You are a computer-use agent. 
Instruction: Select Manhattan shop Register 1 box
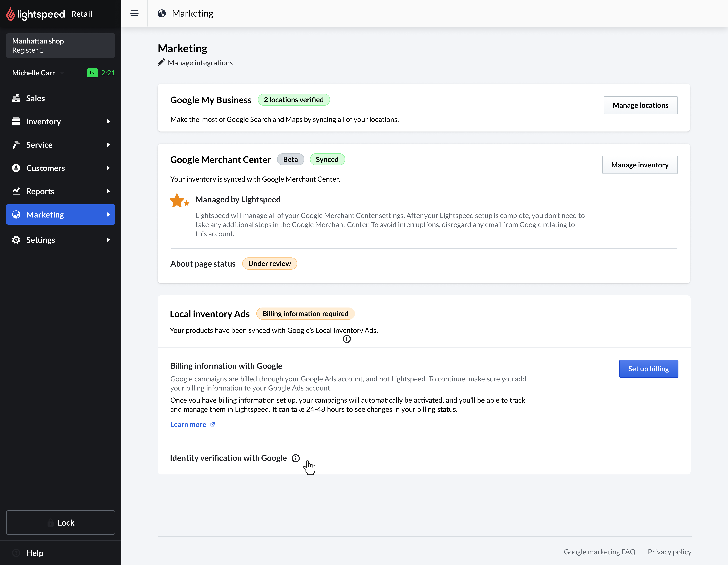click(61, 45)
